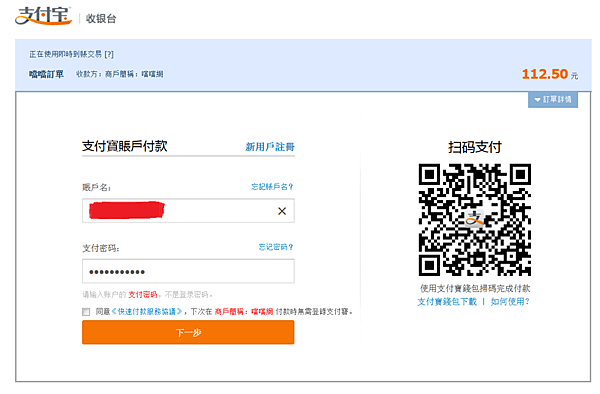Click the 如何使用 how-to-use link

[x=510, y=302]
